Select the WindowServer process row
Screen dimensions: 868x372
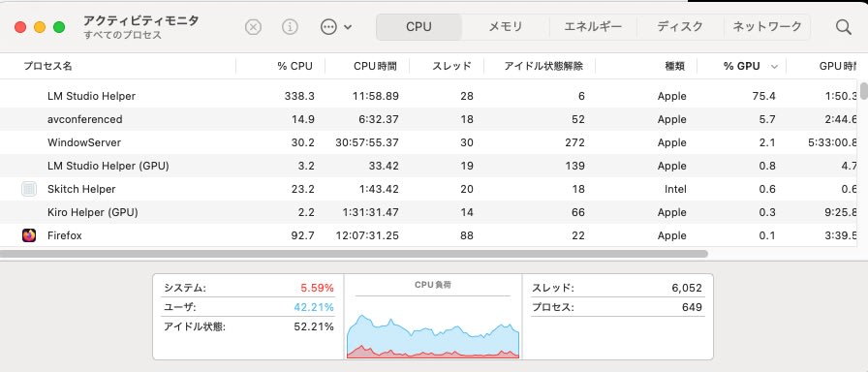coord(429,142)
